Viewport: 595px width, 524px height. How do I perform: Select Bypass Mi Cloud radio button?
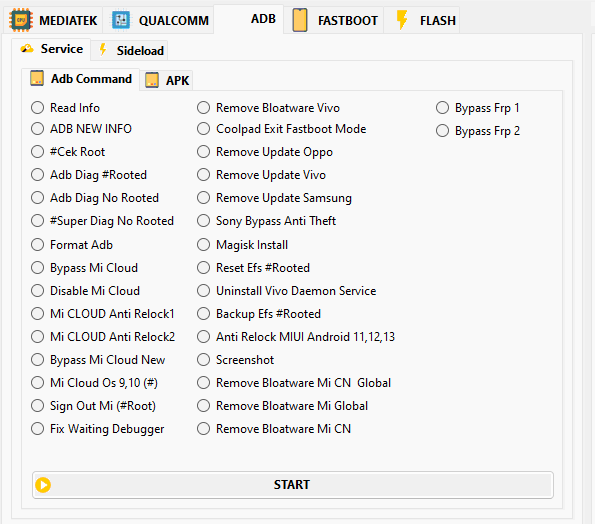pyautogui.click(x=84, y=268)
